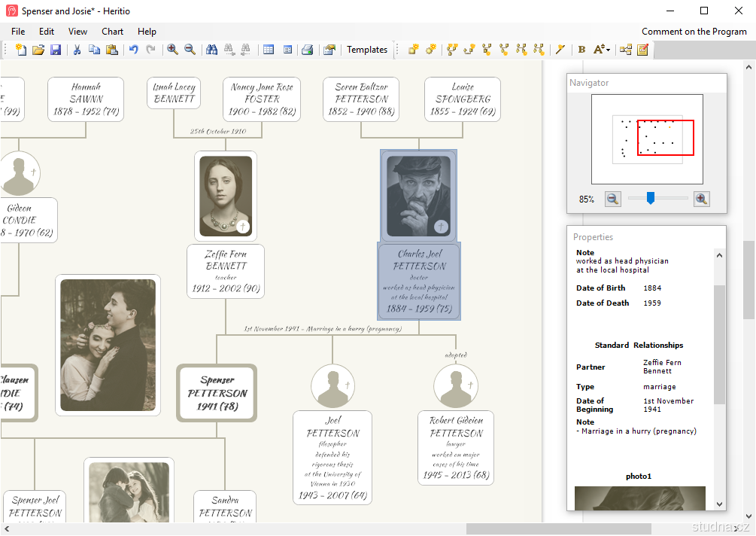Open the Chart menu
Image resolution: width=756 pixels, height=536 pixels.
[113, 32]
